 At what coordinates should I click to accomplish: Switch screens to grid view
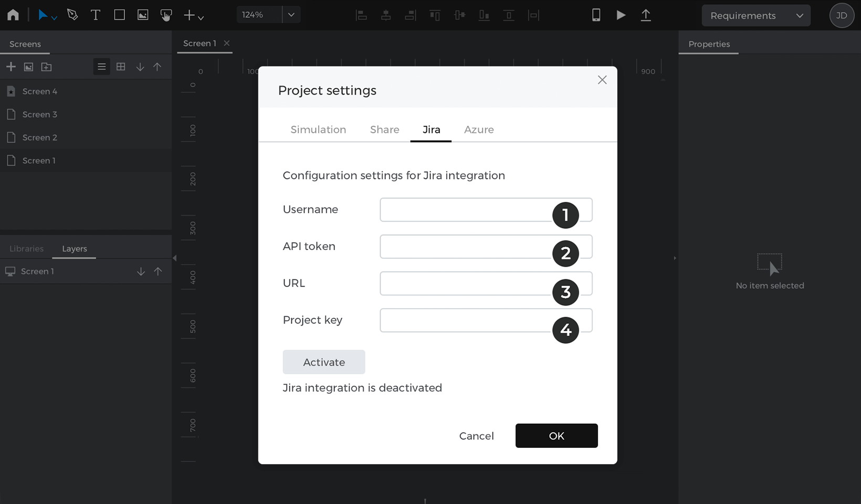pos(121,67)
